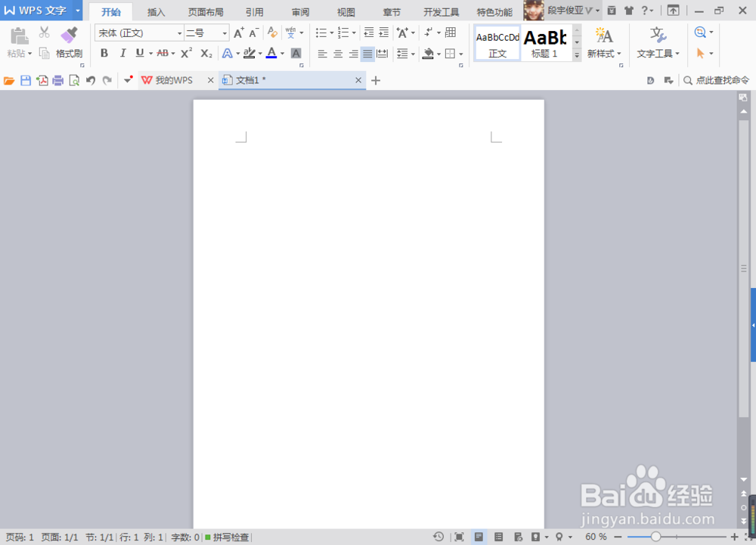756x545 pixels.
Task: Open the borders dropdown arrow
Action: [x=461, y=54]
